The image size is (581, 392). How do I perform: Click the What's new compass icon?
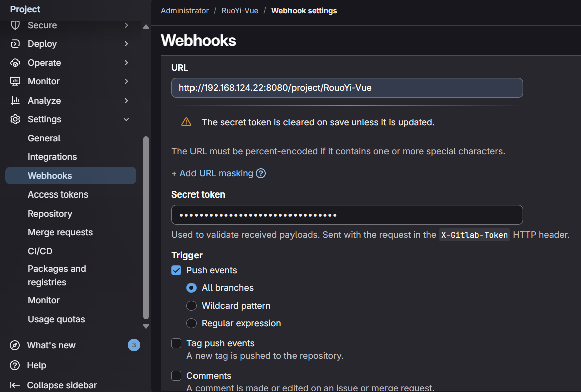tap(15, 345)
